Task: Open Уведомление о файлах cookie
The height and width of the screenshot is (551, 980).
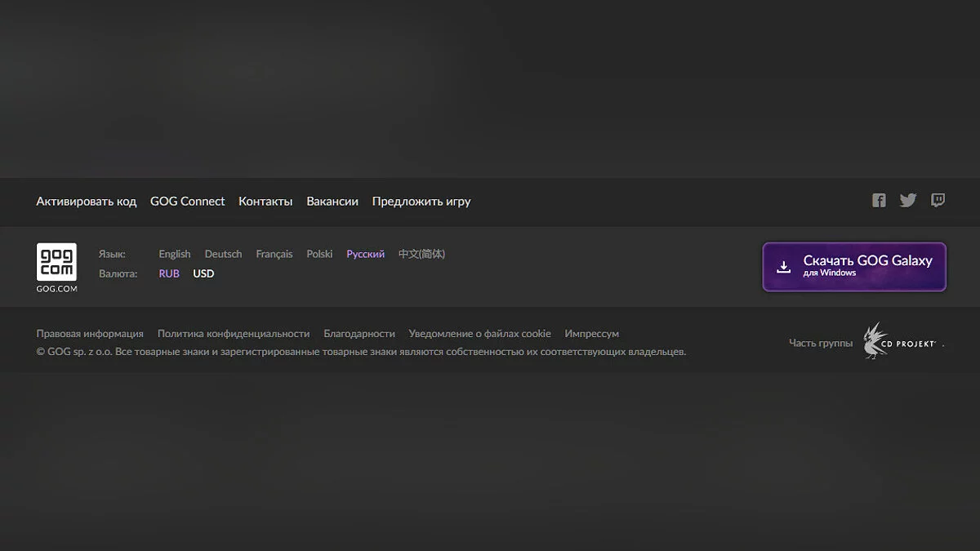Action: coord(479,334)
